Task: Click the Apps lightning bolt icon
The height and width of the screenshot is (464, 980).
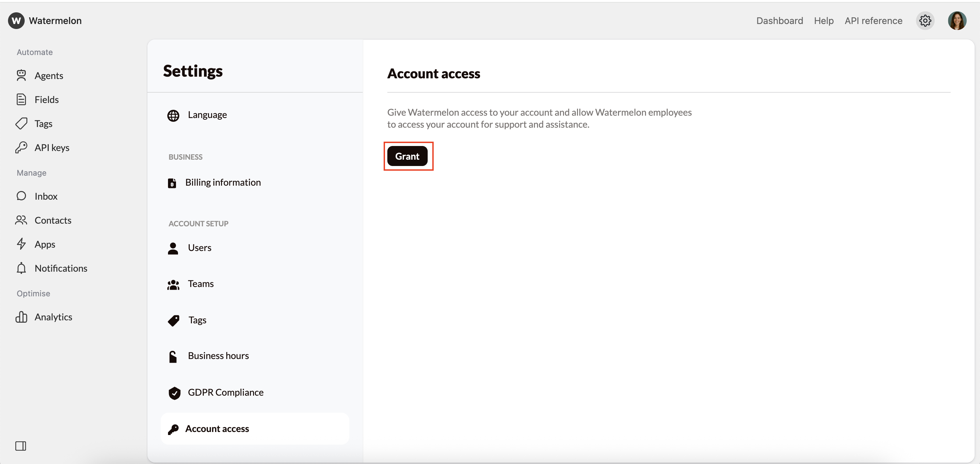Action: coord(22,244)
